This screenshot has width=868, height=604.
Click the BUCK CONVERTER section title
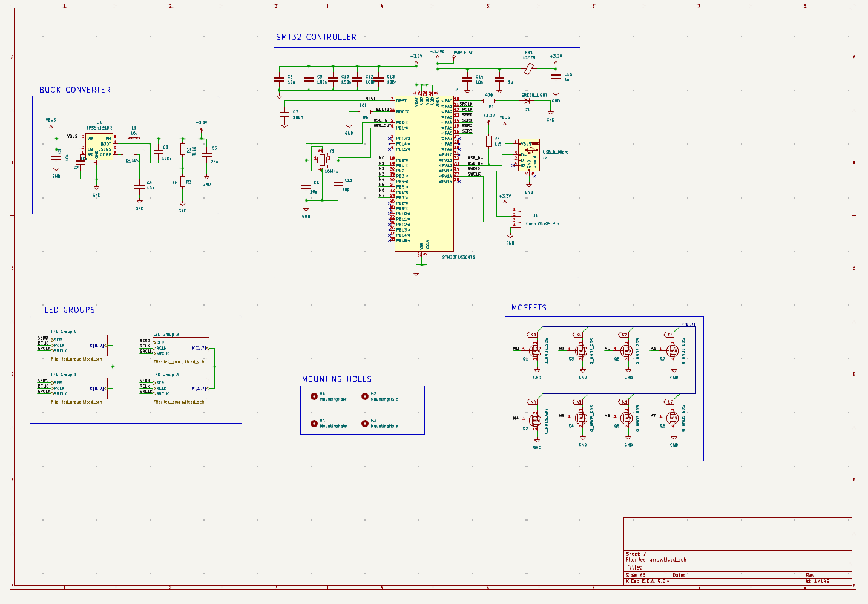75,90
